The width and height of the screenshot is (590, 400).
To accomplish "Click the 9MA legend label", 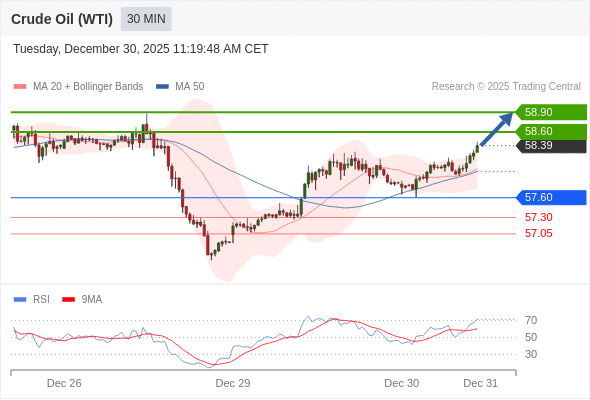I will [92, 300].
